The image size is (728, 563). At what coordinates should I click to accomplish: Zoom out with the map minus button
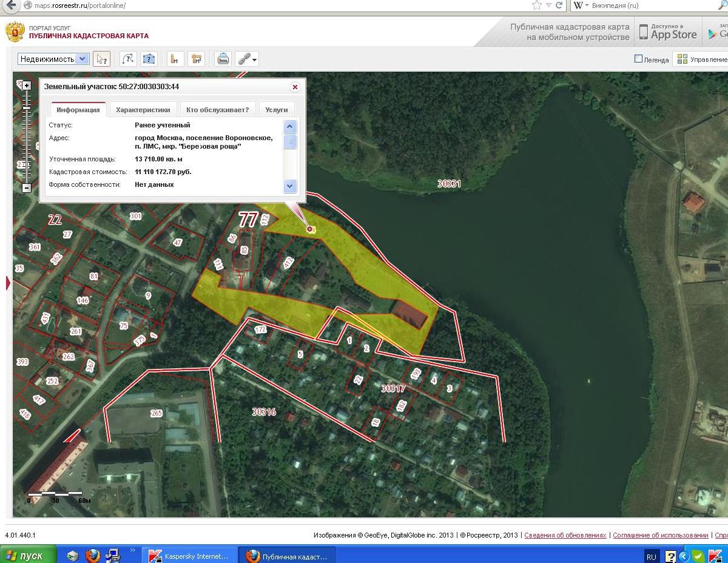(27, 187)
